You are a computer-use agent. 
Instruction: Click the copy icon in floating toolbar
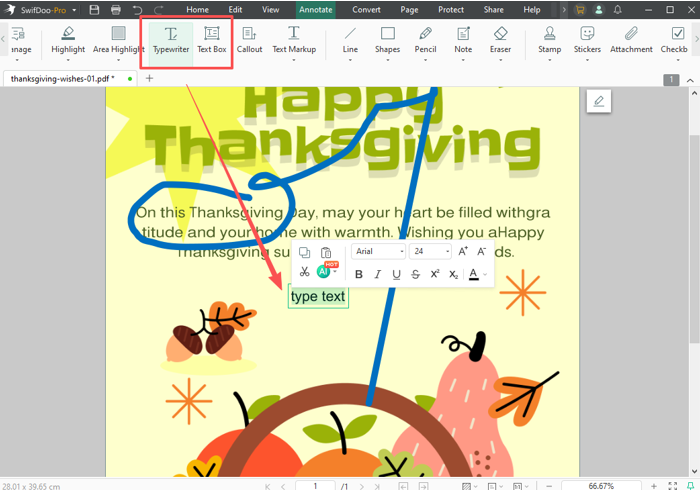(304, 252)
